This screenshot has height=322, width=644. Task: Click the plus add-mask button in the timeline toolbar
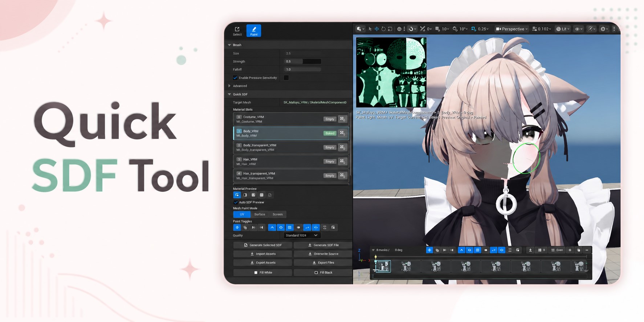[x=570, y=250]
